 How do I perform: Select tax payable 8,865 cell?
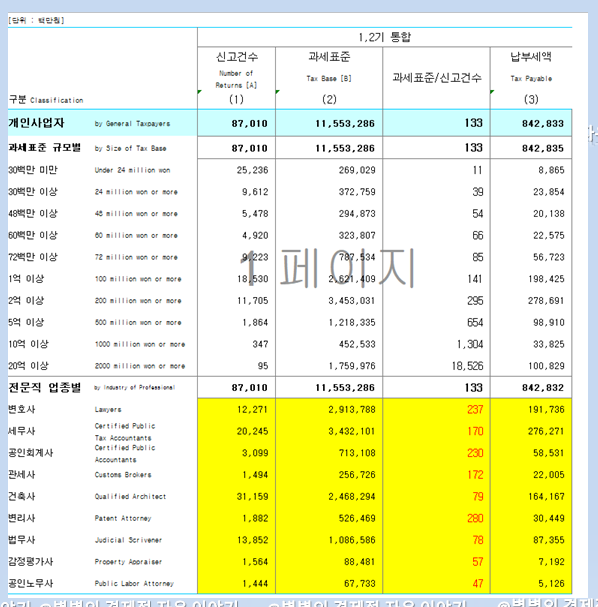pos(551,170)
